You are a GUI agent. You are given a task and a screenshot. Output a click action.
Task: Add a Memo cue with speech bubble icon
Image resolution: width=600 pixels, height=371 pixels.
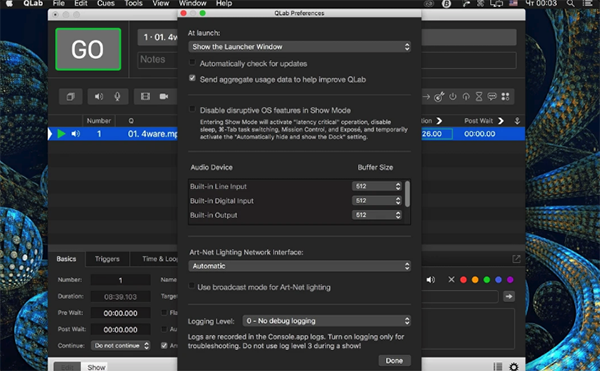click(x=492, y=96)
